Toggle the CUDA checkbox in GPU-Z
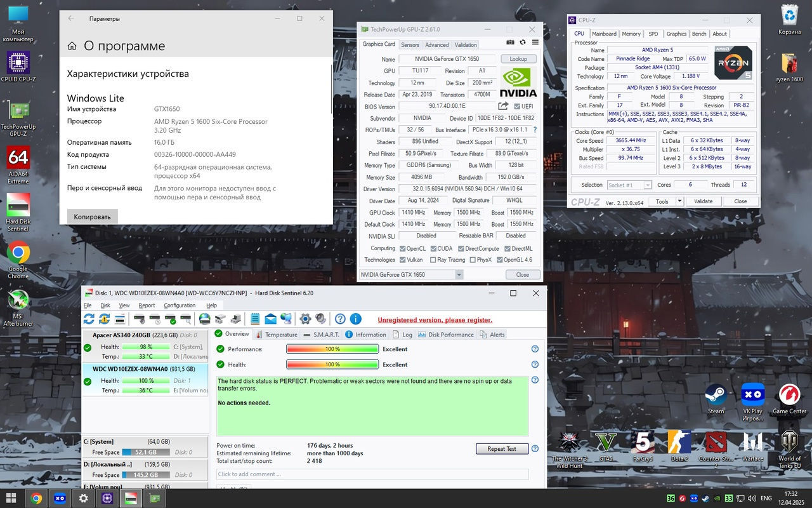 pyautogui.click(x=433, y=248)
